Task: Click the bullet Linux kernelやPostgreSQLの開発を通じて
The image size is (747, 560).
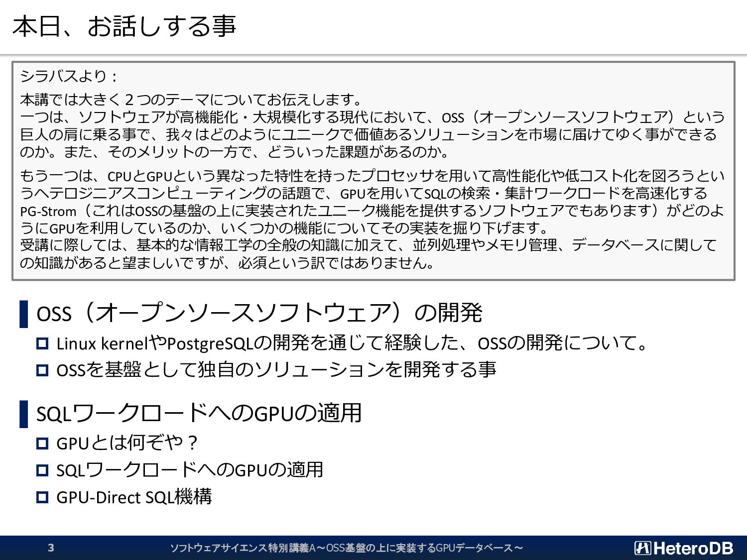Action: point(352,343)
